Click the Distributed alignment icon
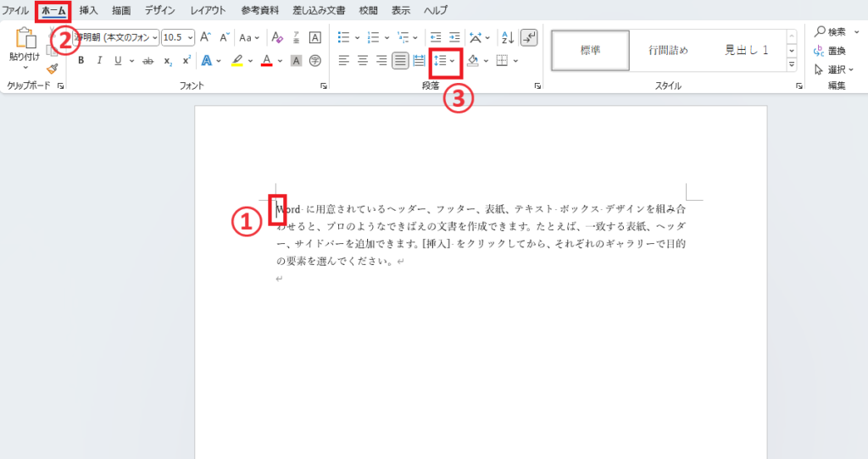This screenshot has height=459, width=868. pyautogui.click(x=419, y=60)
